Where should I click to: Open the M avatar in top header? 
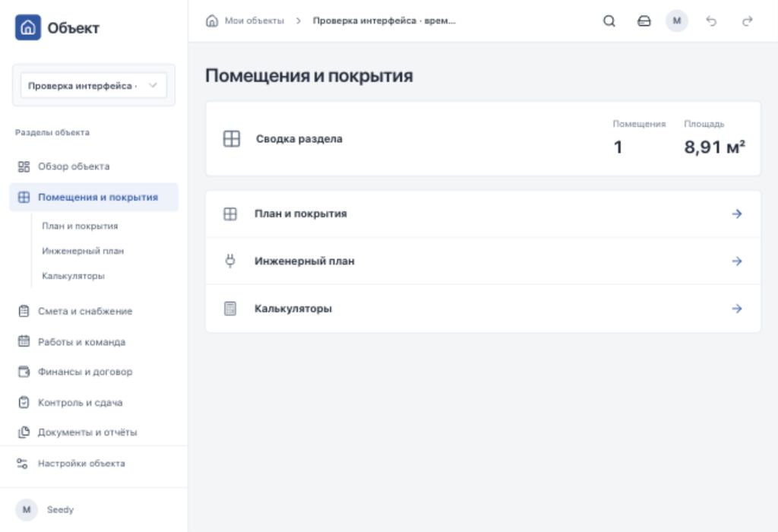(x=676, y=21)
